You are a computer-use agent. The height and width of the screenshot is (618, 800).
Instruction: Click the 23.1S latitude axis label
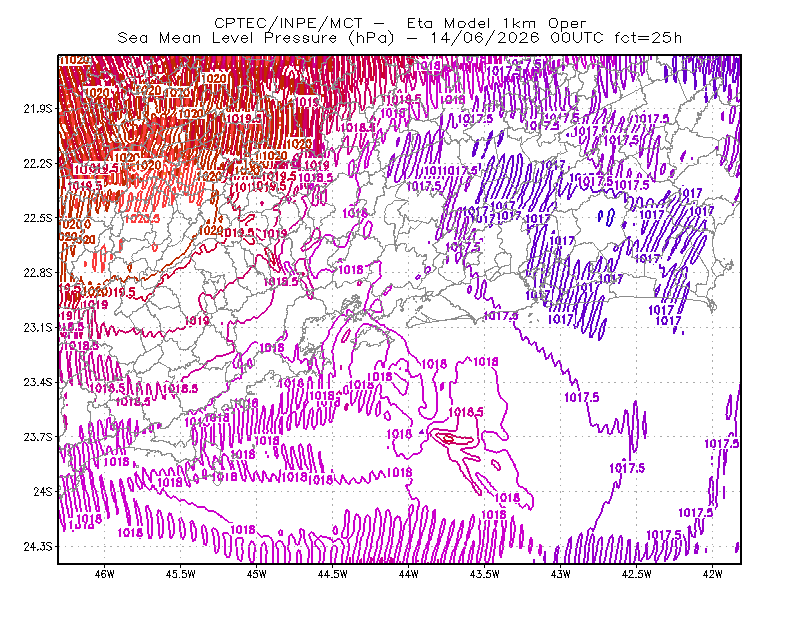38,327
